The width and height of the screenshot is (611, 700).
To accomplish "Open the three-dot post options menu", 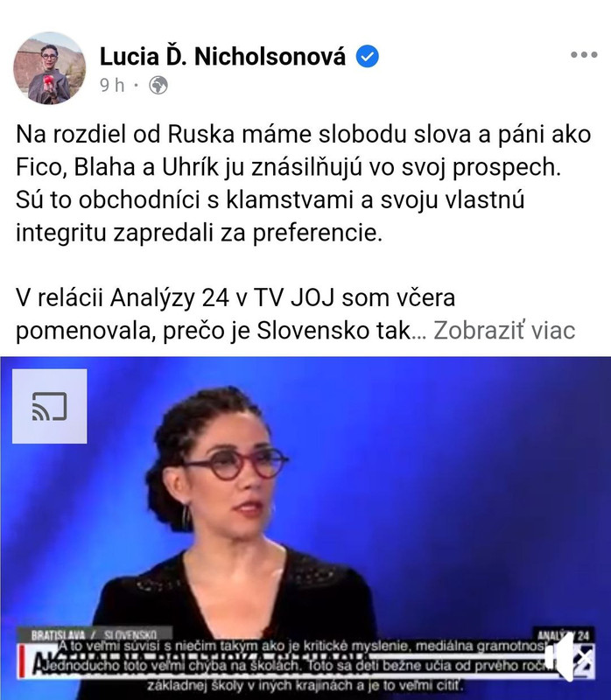I will click(x=584, y=55).
